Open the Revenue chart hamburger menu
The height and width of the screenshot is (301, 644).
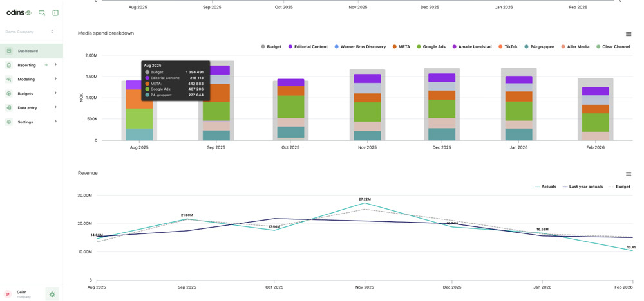point(629,174)
